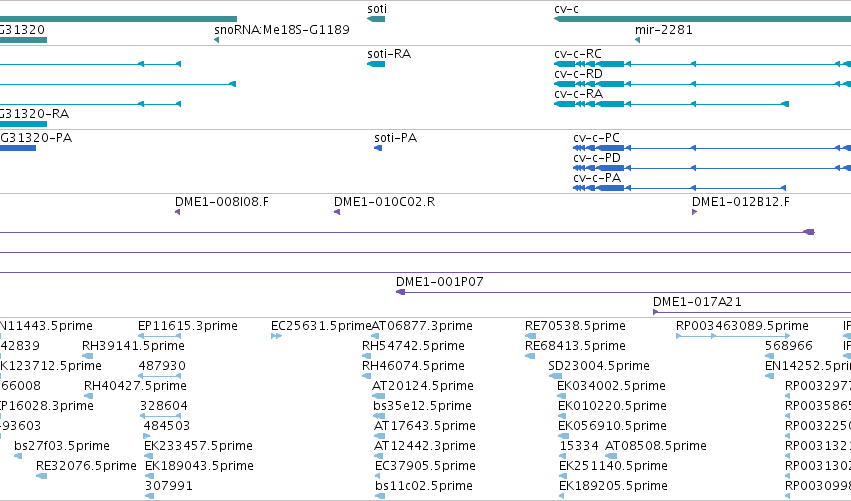851x501 pixels.
Task: Click the 'RP003463089.5prime' EST label
Action: pyautogui.click(x=742, y=326)
